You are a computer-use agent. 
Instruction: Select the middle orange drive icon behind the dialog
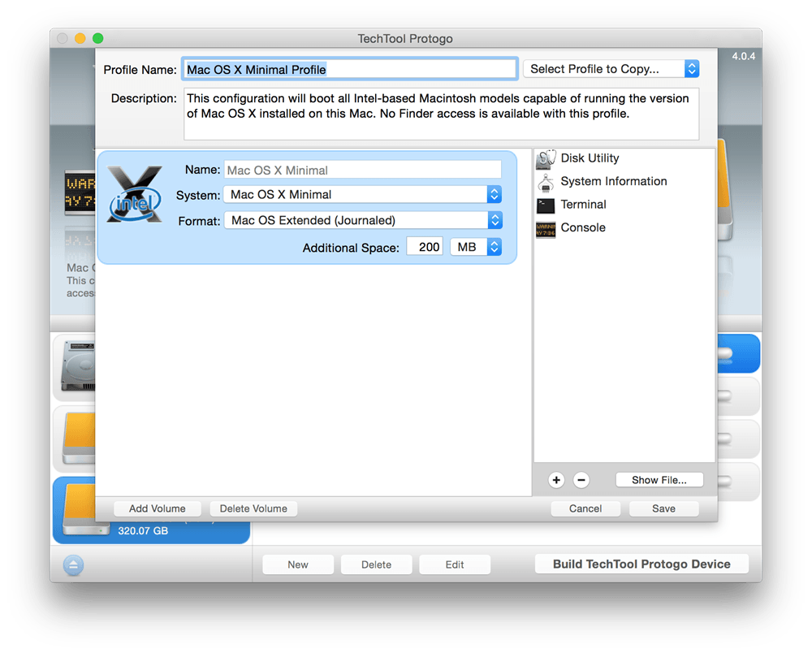(79, 438)
